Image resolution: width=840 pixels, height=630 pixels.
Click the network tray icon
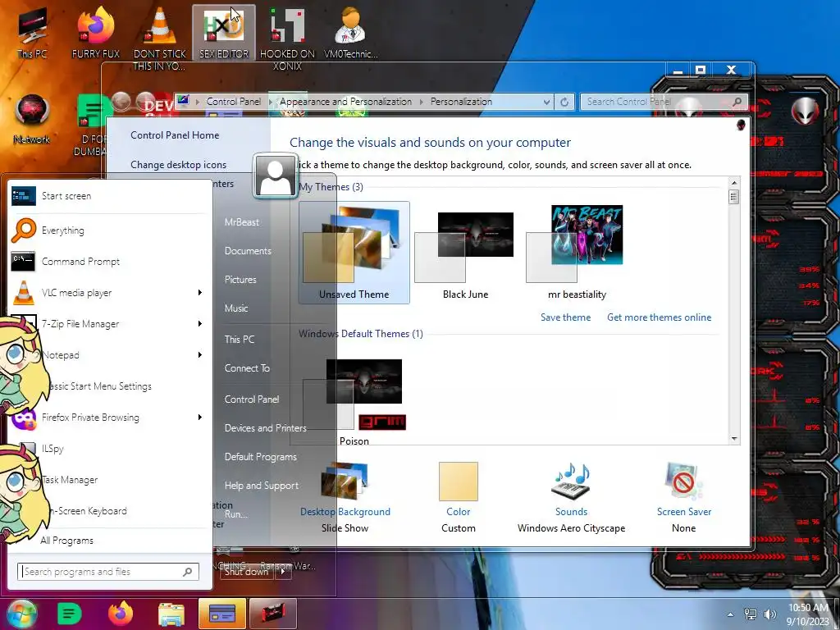(751, 614)
